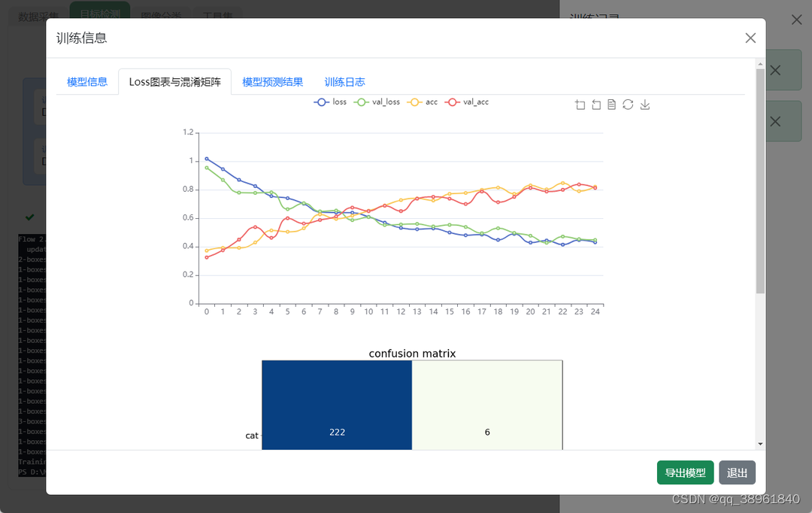812x513 pixels.
Task: Click the green checkmark icon in background window
Action: [30, 217]
